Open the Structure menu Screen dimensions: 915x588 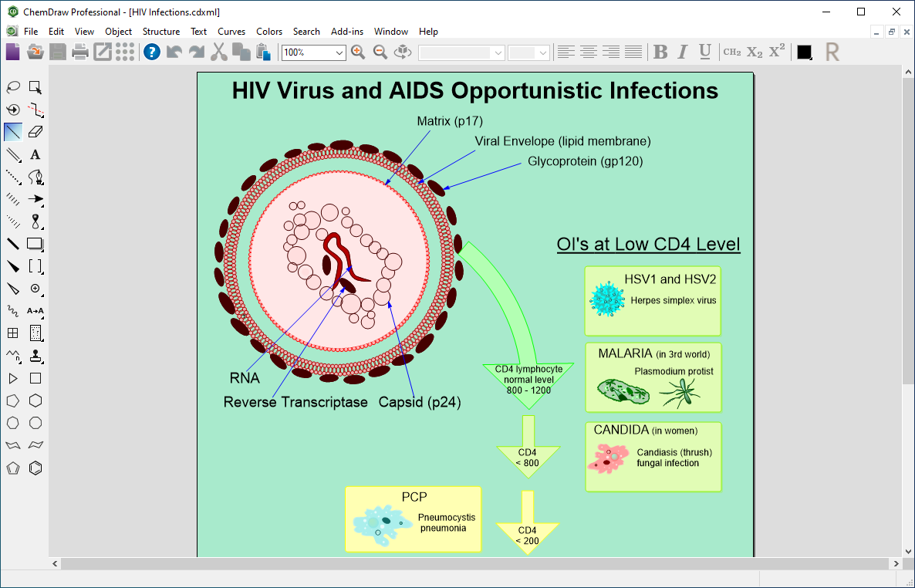pos(161,32)
